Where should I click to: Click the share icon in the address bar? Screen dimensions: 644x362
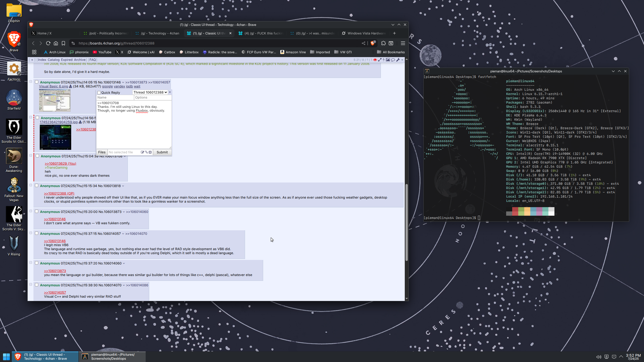tap(364, 43)
